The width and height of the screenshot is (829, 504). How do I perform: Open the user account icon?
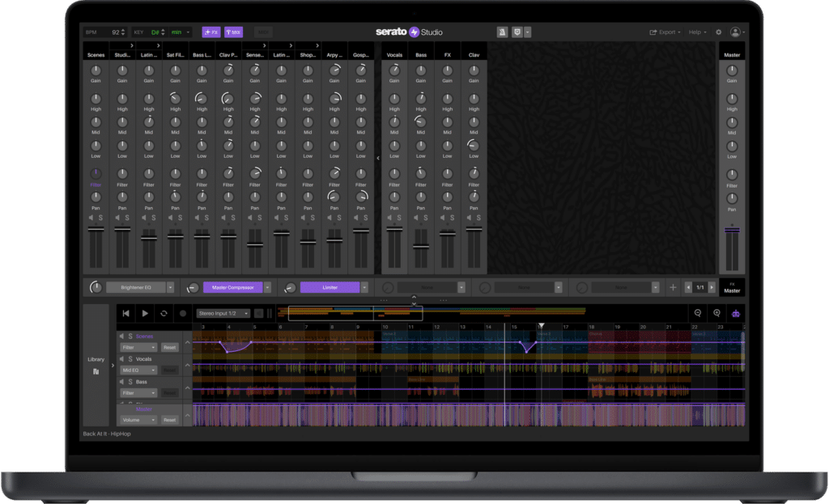[x=735, y=32]
